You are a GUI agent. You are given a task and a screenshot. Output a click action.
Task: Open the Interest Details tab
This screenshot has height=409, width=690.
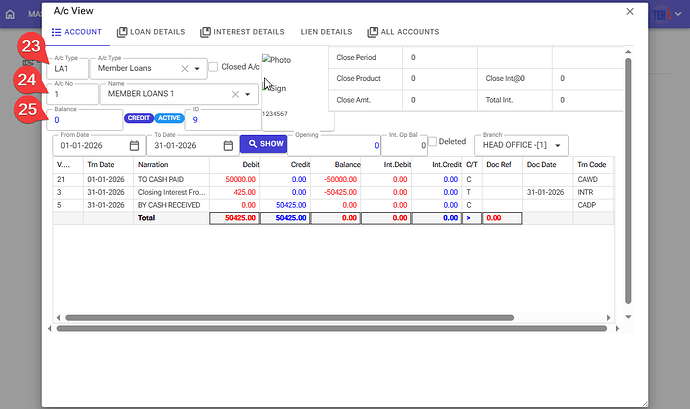coord(242,32)
